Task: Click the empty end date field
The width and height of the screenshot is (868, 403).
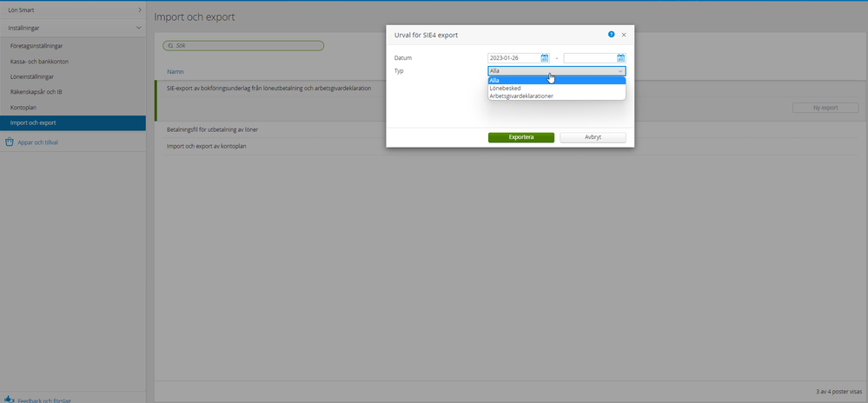Action: pyautogui.click(x=589, y=58)
